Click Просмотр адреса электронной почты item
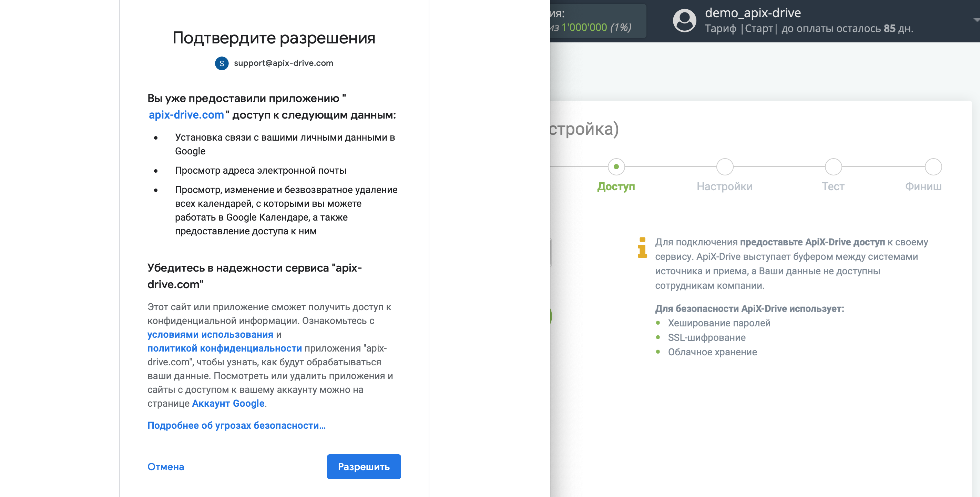Screen dimensions: 980x497 pyautogui.click(x=261, y=171)
